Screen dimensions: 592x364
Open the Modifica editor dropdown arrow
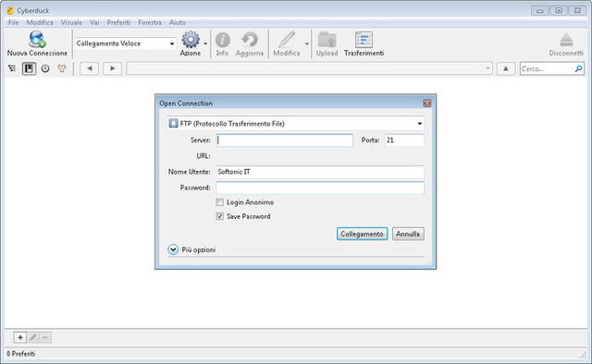pyautogui.click(x=307, y=43)
